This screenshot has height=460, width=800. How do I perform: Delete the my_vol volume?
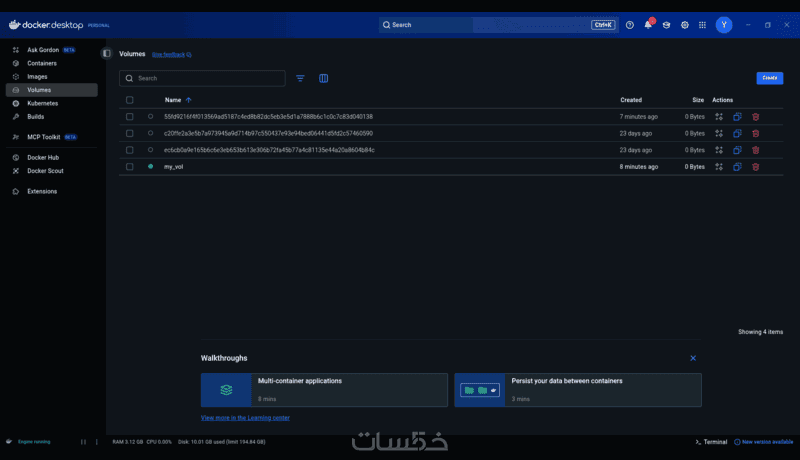pyautogui.click(x=756, y=167)
